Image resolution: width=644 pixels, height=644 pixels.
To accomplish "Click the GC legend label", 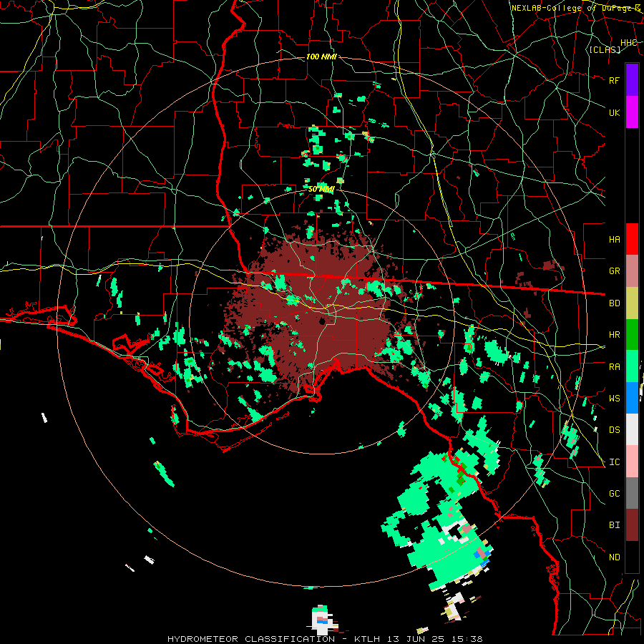I will (x=615, y=494).
